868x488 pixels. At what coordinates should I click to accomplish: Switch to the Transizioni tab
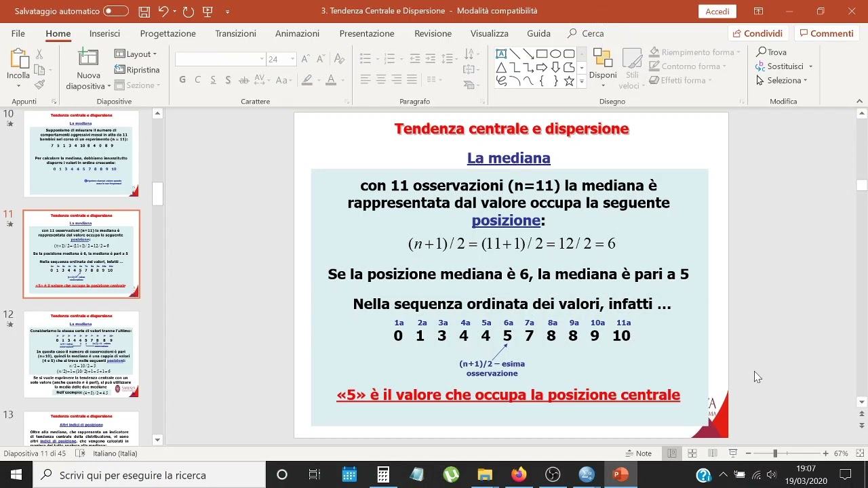(x=235, y=33)
